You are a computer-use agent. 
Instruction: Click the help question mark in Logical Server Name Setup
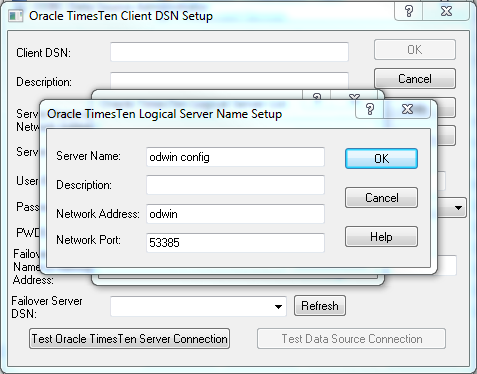(370, 109)
